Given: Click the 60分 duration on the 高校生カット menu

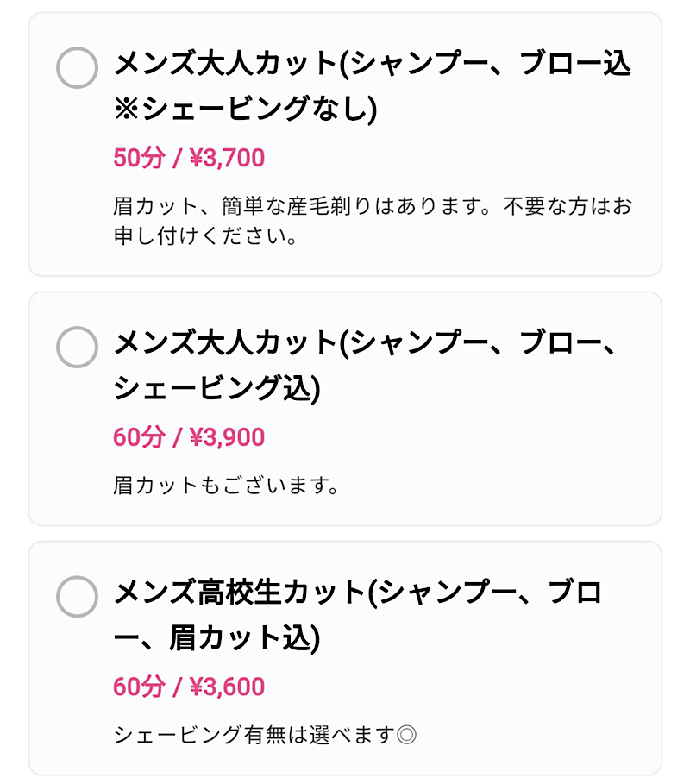Looking at the screenshot, I should (138, 687).
